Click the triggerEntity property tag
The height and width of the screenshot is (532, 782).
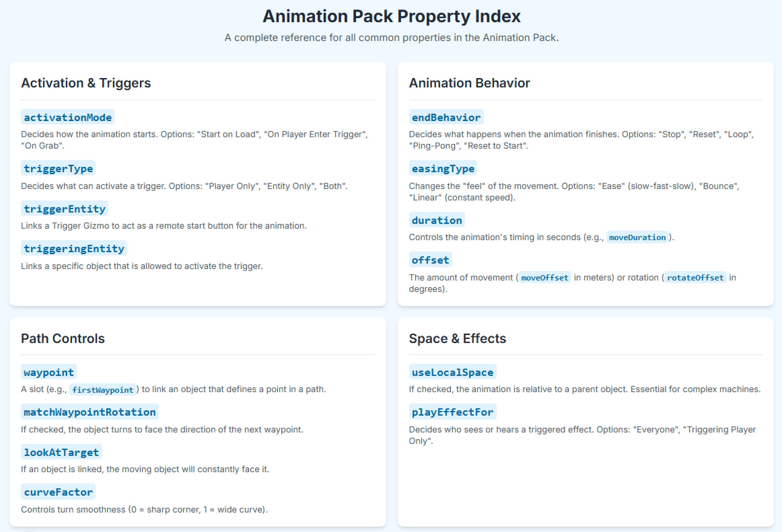click(x=65, y=209)
